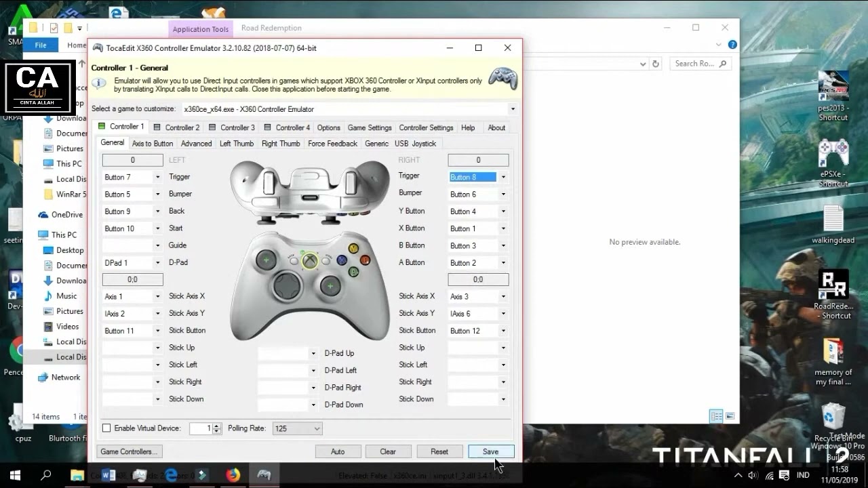The image size is (868, 488).
Task: Click the IND language indicator in the tray
Action: coord(803,475)
